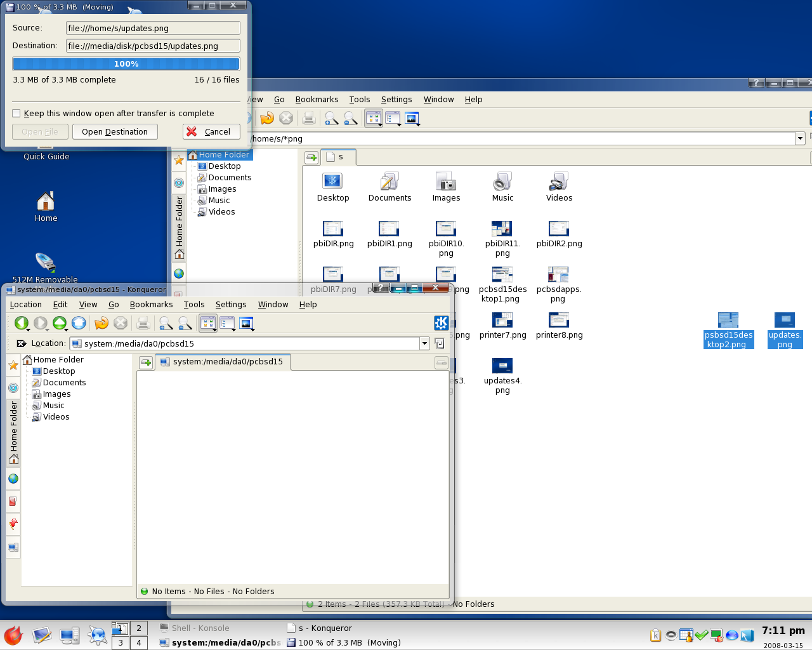Open Bookmarks menu in pcbsd15 Konqueror

(151, 305)
